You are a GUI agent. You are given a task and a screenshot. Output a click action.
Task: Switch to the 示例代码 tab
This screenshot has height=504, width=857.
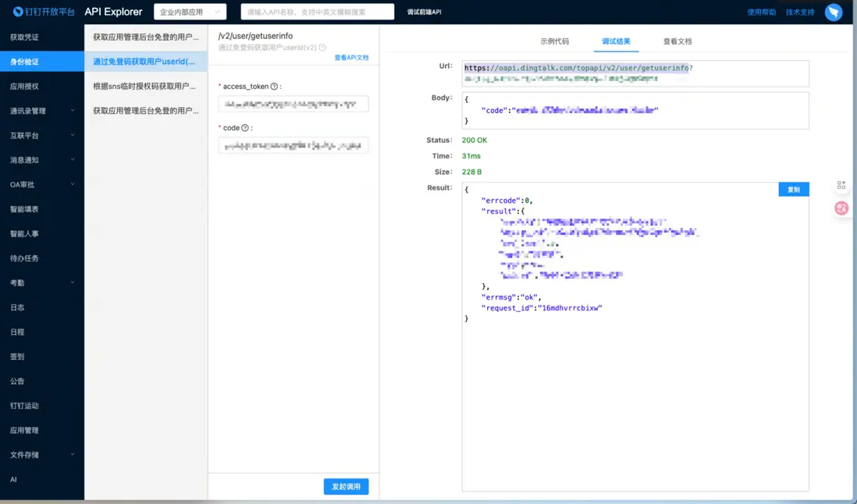554,41
